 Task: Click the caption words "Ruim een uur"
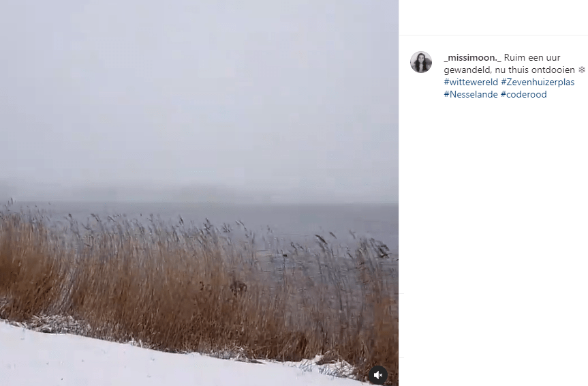[532, 58]
